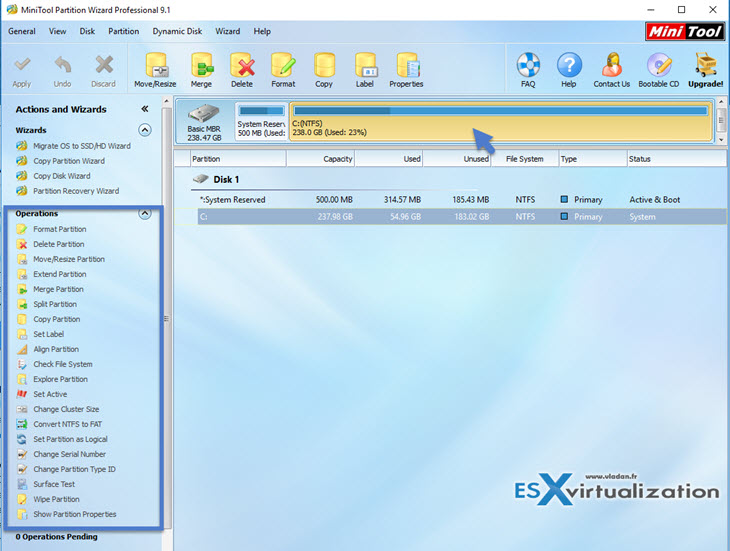Click the Apply checkmark toolbar button
Image resolution: width=730 pixels, height=551 pixels.
click(x=21, y=71)
